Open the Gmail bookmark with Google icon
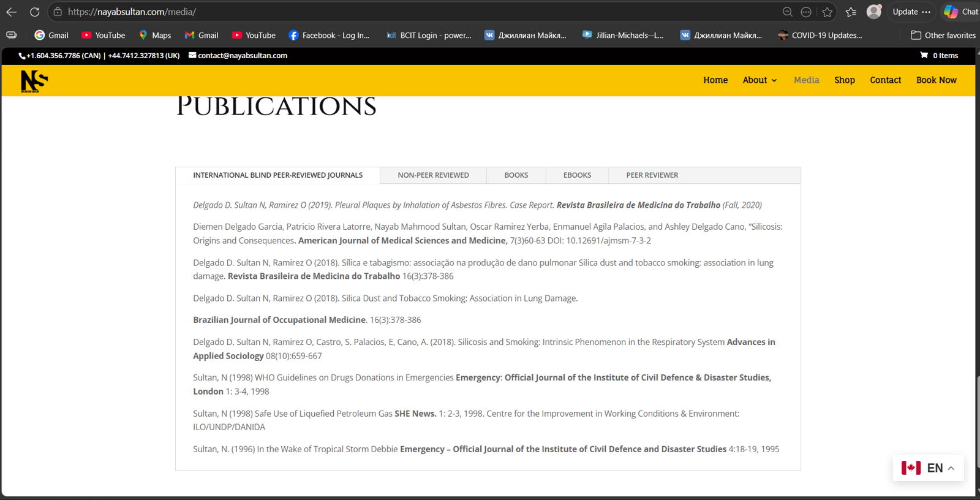 coord(51,35)
